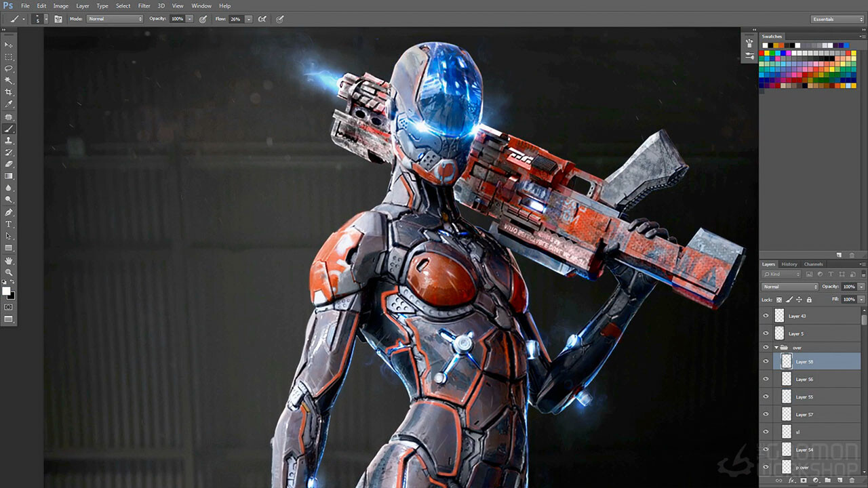The width and height of the screenshot is (868, 488).
Task: Toggle lock transparent pixels
Action: pos(779,300)
